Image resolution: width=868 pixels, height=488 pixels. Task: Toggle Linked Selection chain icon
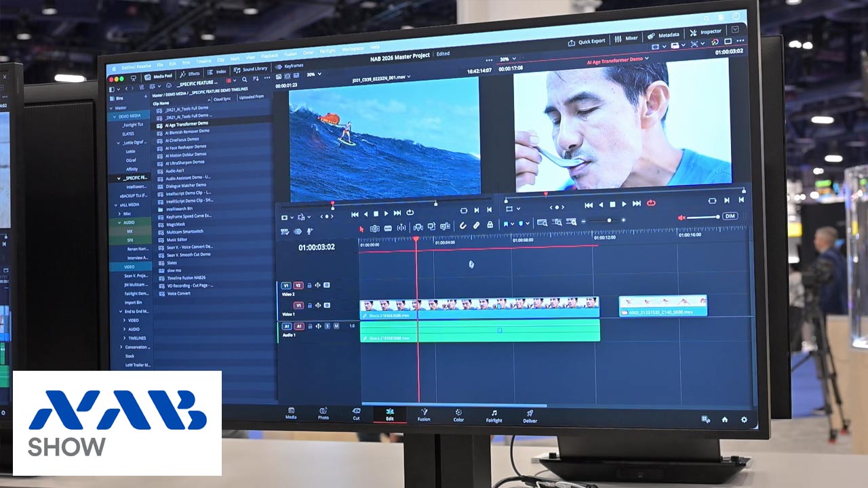point(476,225)
